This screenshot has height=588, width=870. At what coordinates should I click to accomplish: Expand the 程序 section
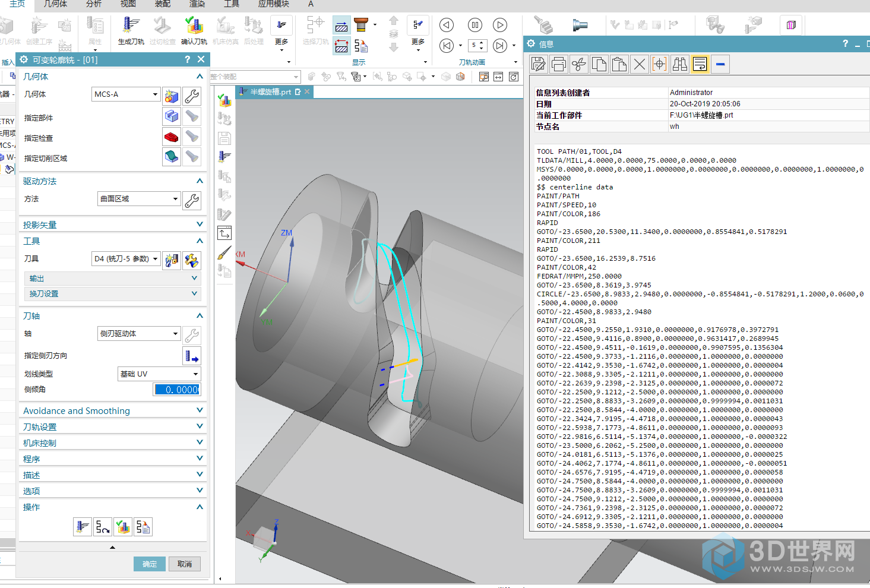200,459
